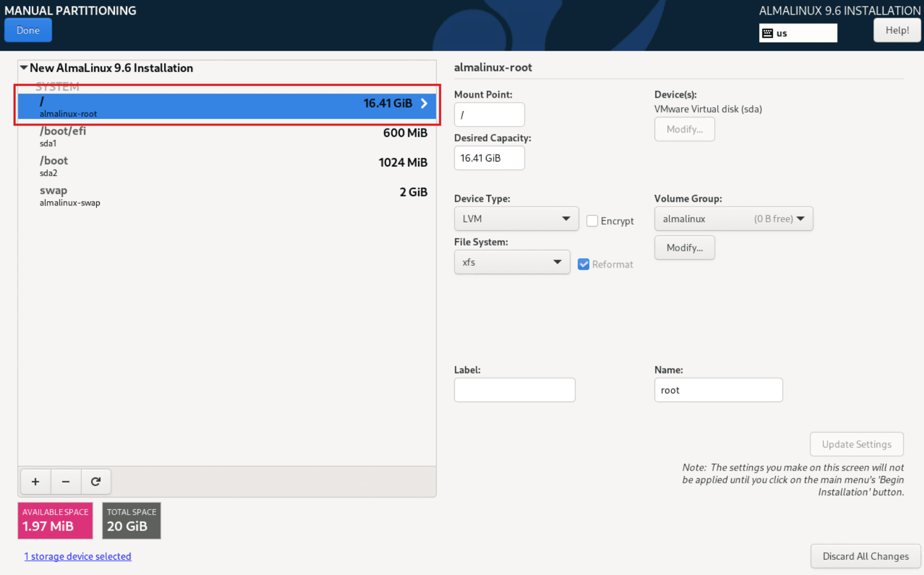Click the 2 GiB swap size value
The height and width of the screenshot is (575, 924).
pyautogui.click(x=413, y=192)
